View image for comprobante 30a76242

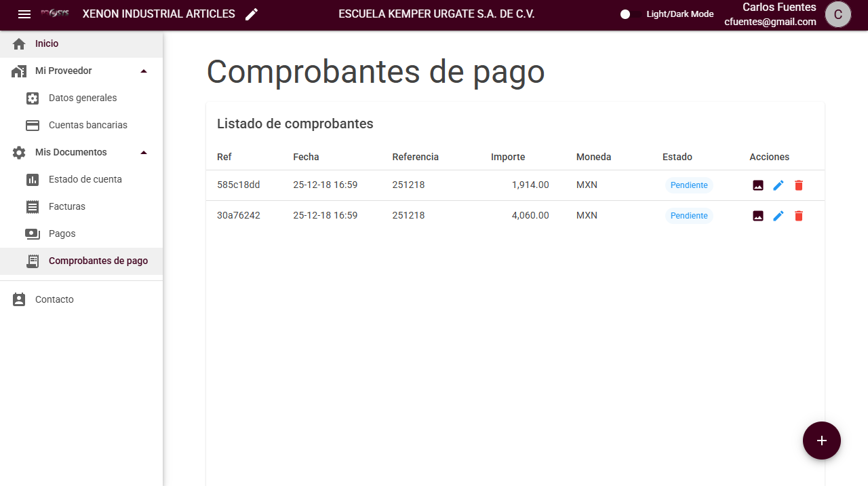coord(758,216)
